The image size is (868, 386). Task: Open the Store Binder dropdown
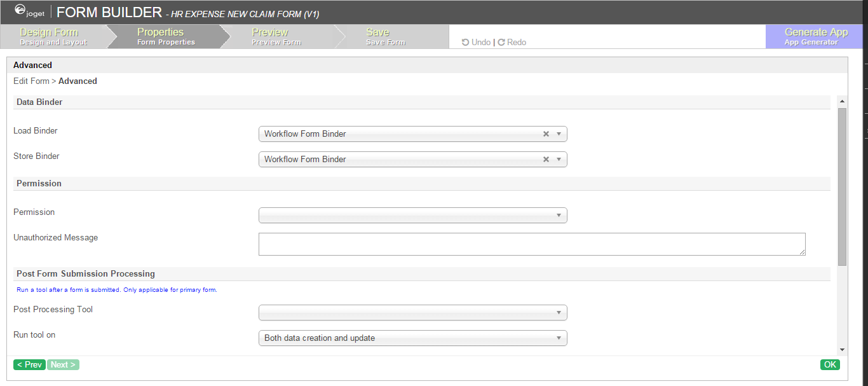pos(559,160)
